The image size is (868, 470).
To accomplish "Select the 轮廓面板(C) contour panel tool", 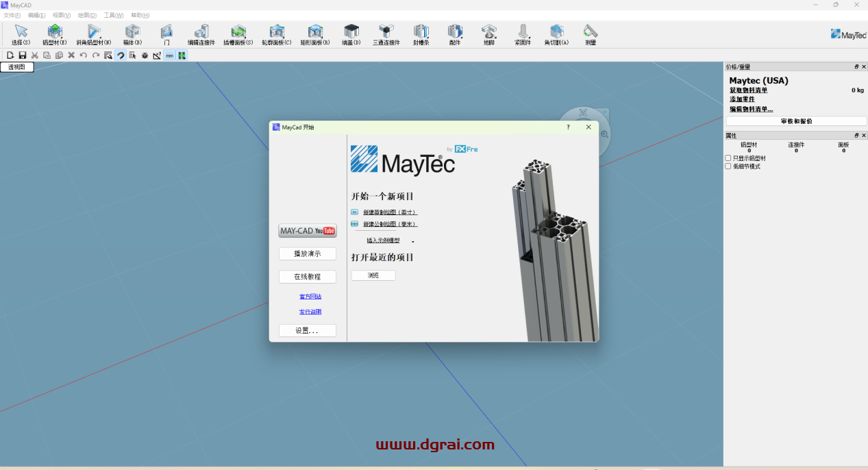I will point(277,34).
